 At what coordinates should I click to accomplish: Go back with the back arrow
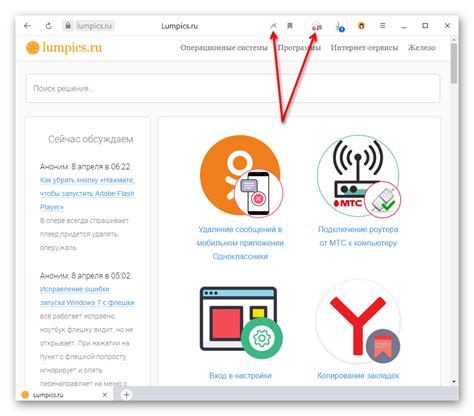(28, 26)
